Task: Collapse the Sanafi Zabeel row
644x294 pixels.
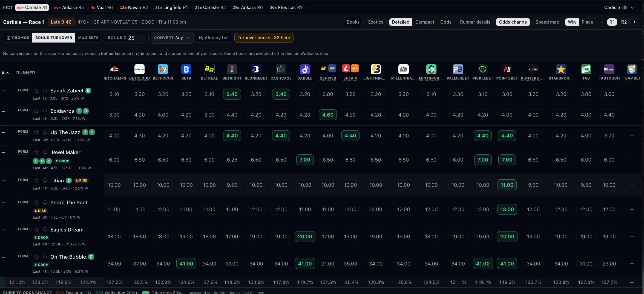Action: [3, 91]
